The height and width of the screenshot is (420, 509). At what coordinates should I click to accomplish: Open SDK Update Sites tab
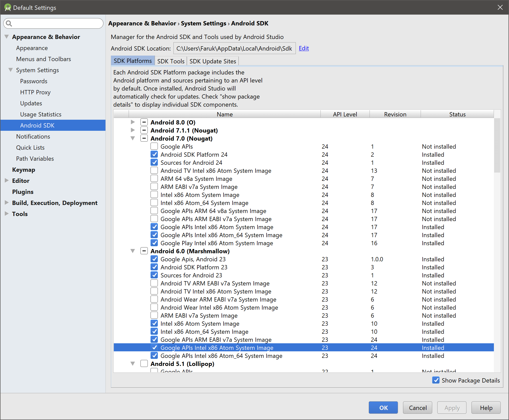point(213,61)
